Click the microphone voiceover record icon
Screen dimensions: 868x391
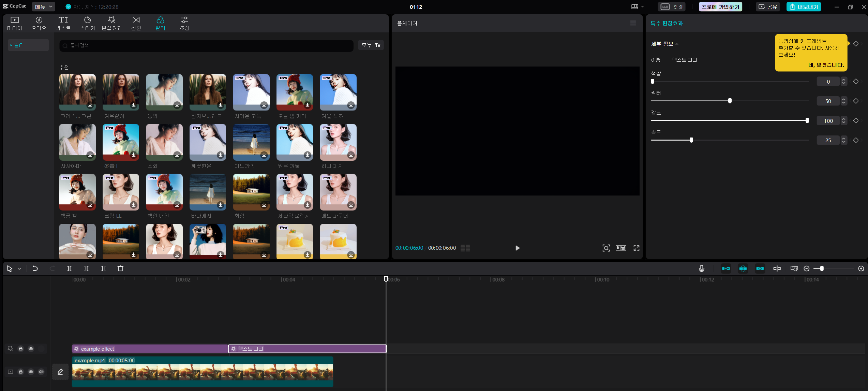pyautogui.click(x=702, y=269)
